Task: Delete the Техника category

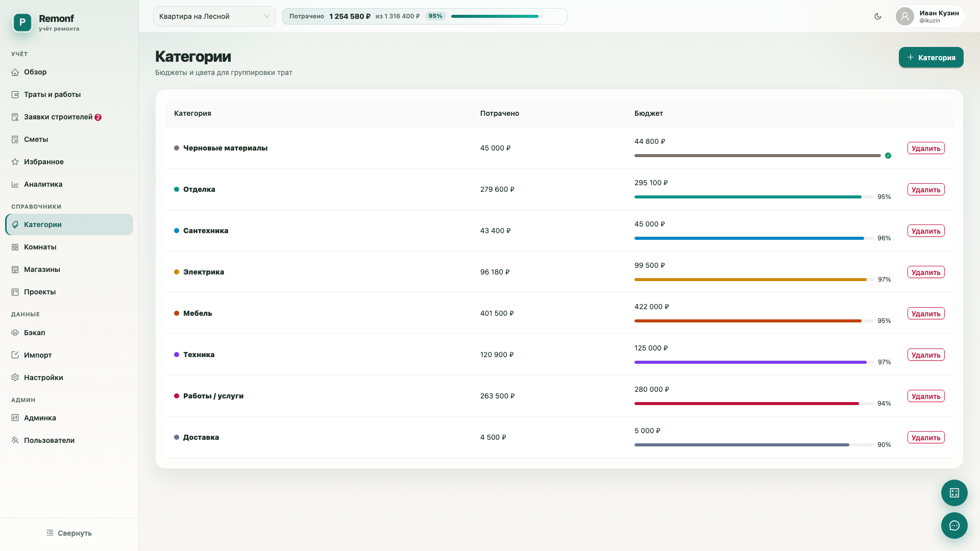Action: (x=926, y=355)
